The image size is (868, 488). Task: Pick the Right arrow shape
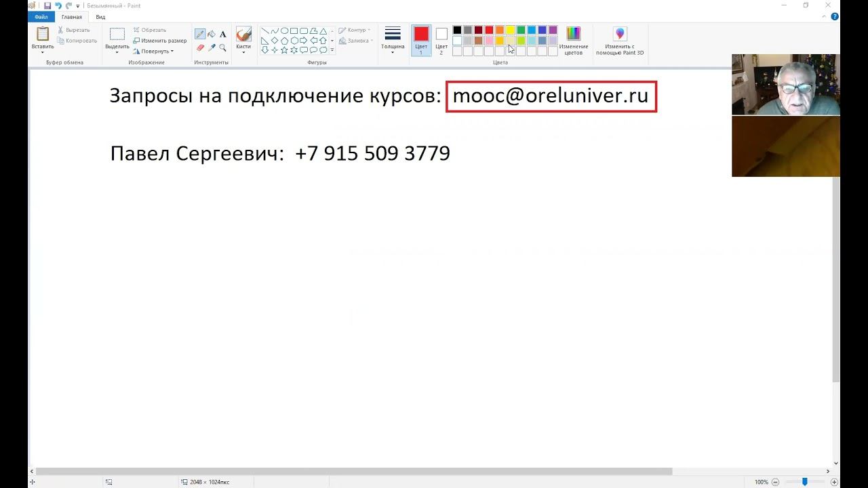[x=304, y=41]
